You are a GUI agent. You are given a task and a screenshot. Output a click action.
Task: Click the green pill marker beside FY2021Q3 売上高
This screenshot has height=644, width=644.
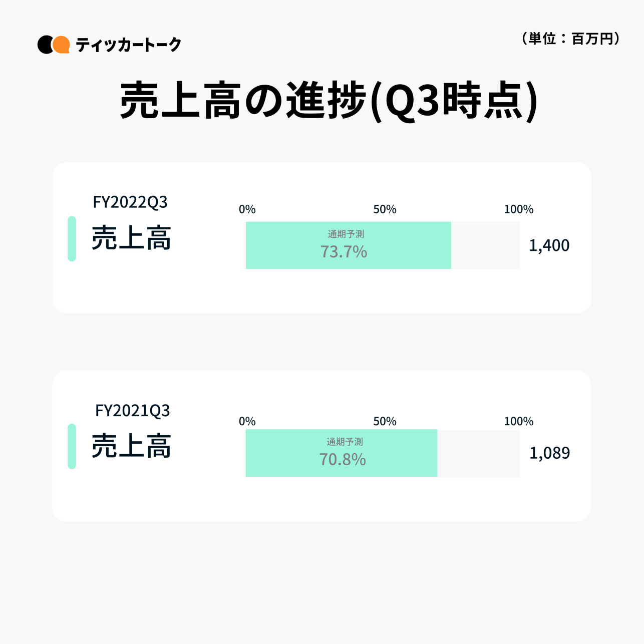coord(72,446)
